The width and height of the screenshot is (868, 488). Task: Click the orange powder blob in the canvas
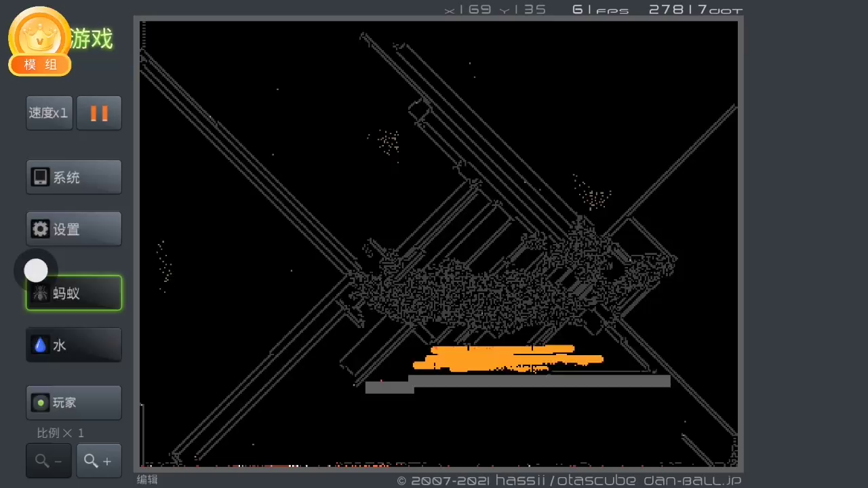507,359
